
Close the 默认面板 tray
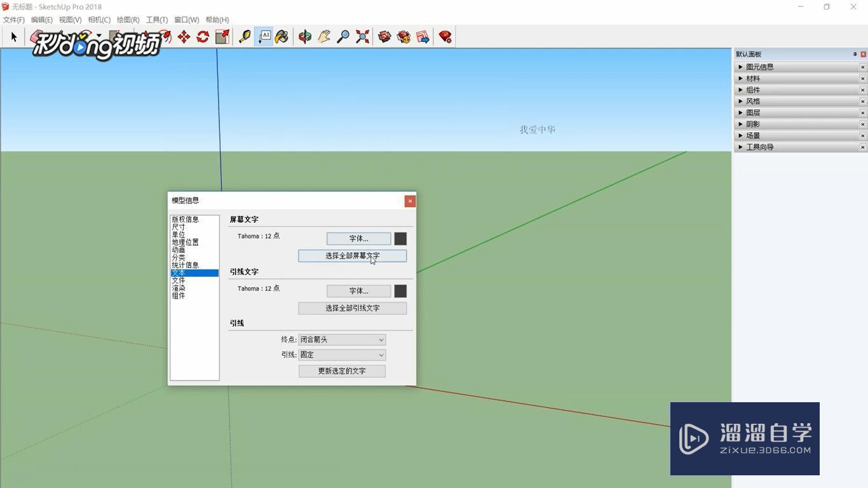[x=863, y=54]
